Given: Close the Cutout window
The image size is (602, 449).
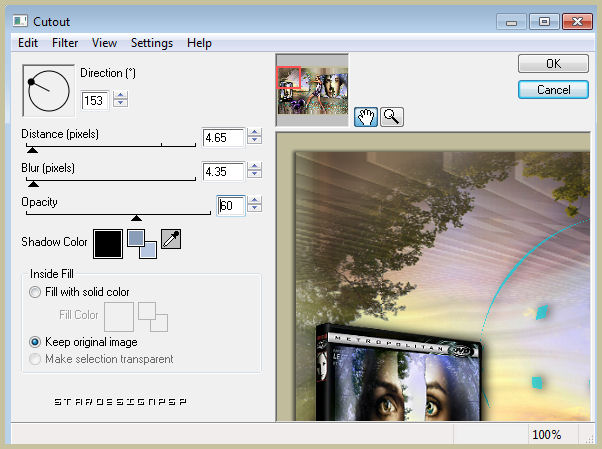Looking at the screenshot, I should pyautogui.click(x=577, y=22).
